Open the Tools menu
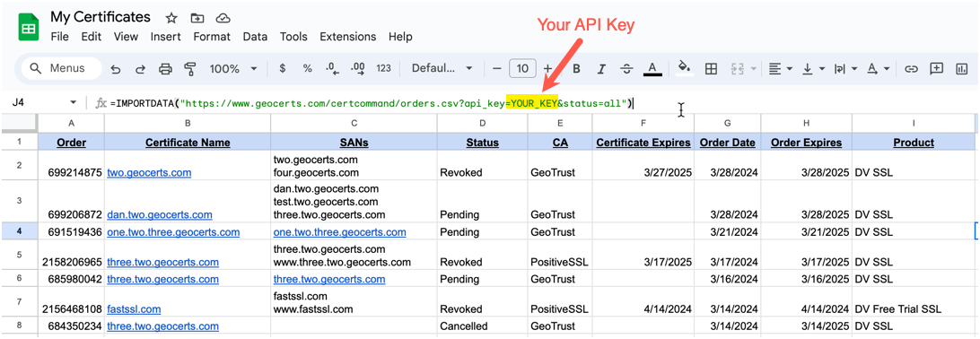Image resolution: width=980 pixels, height=339 pixels. pos(293,37)
